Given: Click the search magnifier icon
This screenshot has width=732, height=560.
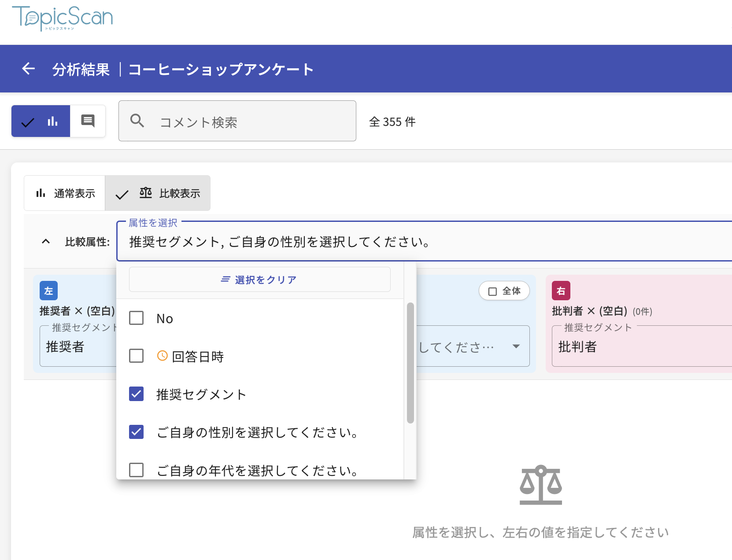Looking at the screenshot, I should [137, 121].
